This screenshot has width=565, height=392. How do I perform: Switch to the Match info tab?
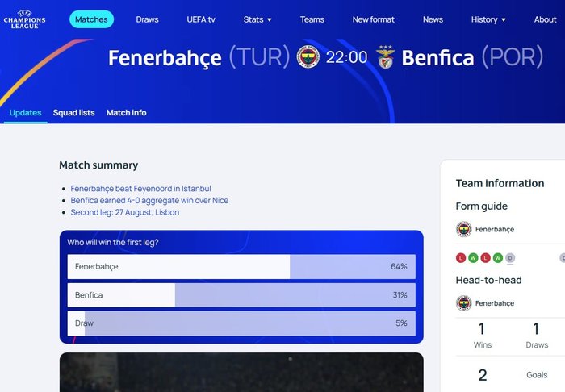(x=126, y=113)
